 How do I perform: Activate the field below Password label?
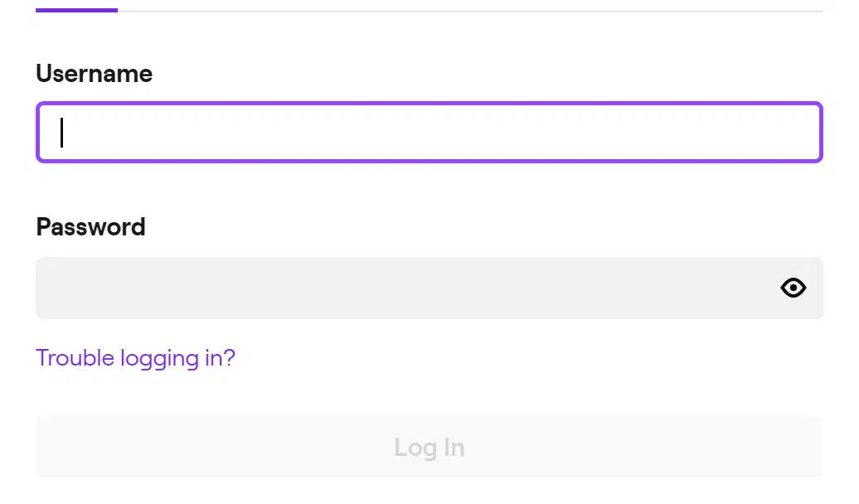(429, 288)
